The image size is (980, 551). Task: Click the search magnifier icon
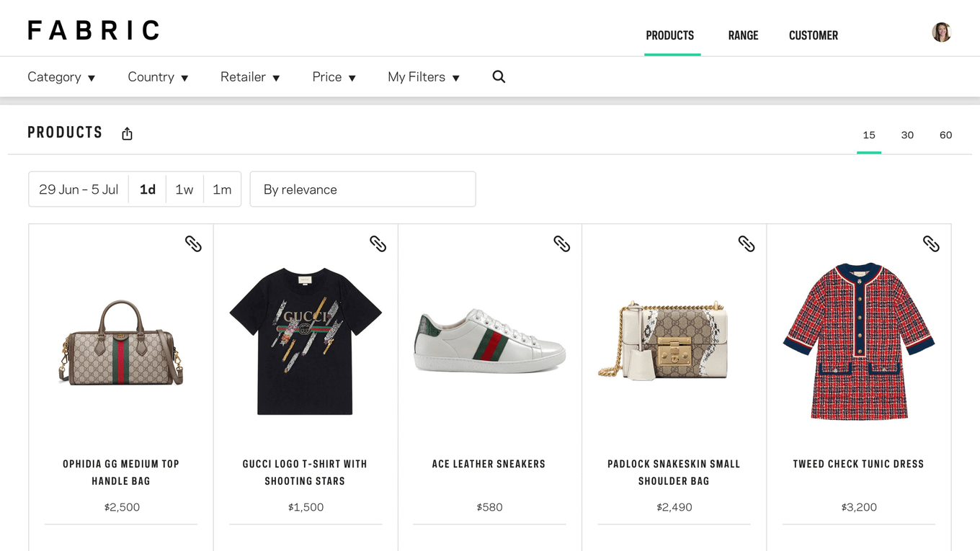coord(499,77)
